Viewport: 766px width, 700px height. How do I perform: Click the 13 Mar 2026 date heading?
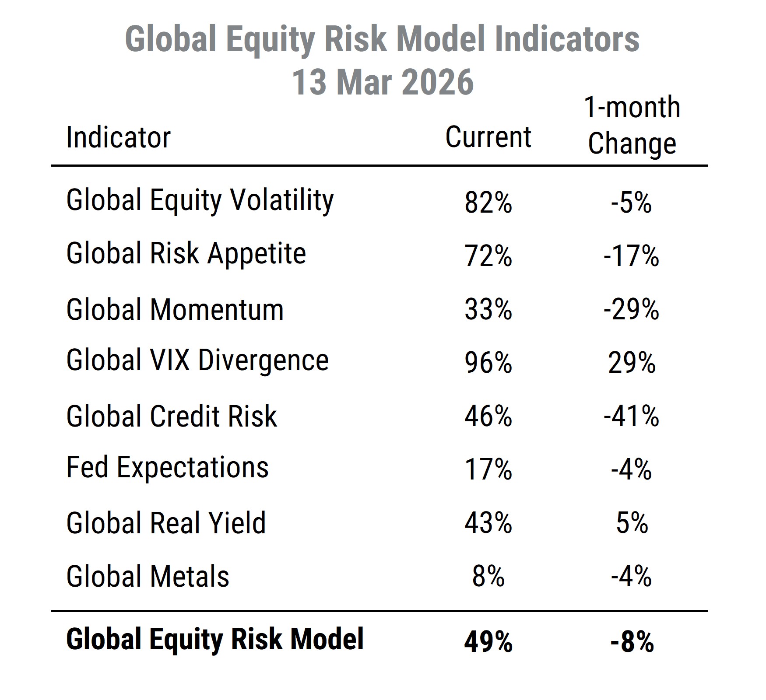[382, 82]
